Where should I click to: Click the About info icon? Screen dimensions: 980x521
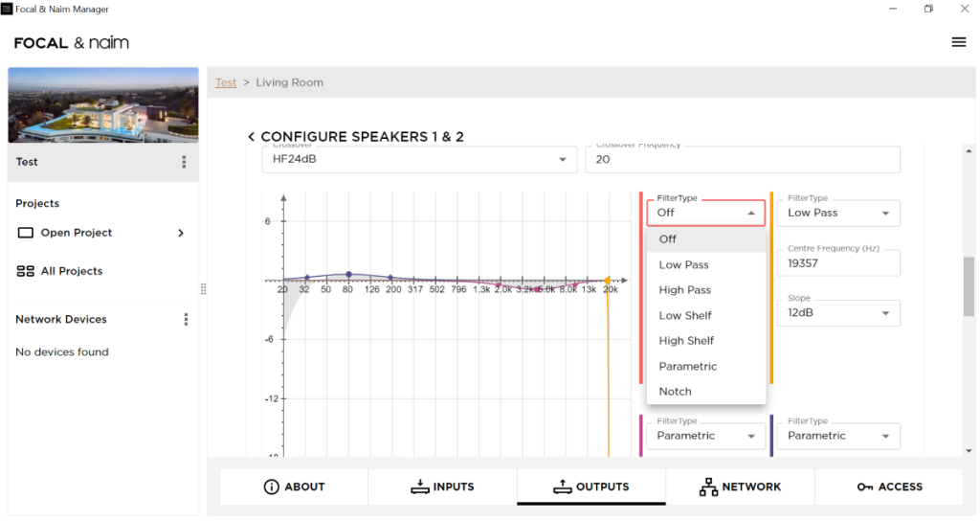[x=271, y=487]
